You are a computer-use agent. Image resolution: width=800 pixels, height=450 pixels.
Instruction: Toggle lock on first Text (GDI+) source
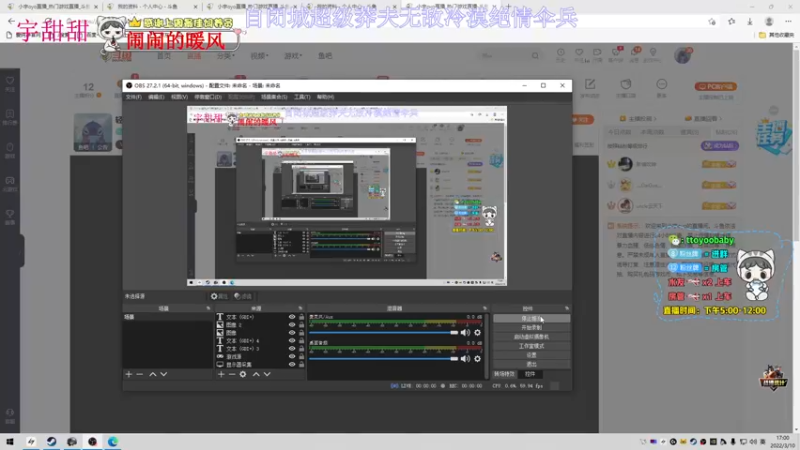(x=302, y=317)
